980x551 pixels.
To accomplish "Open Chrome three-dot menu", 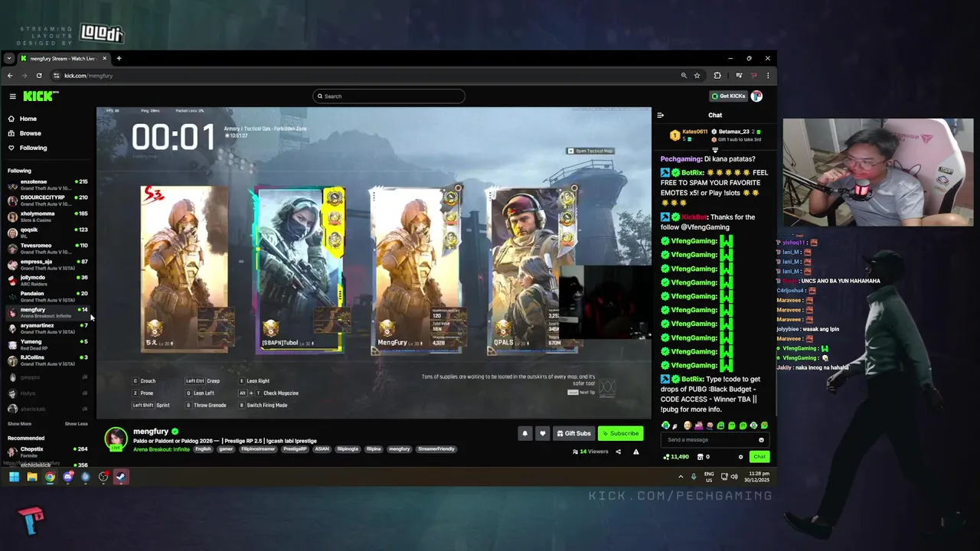I will [768, 76].
